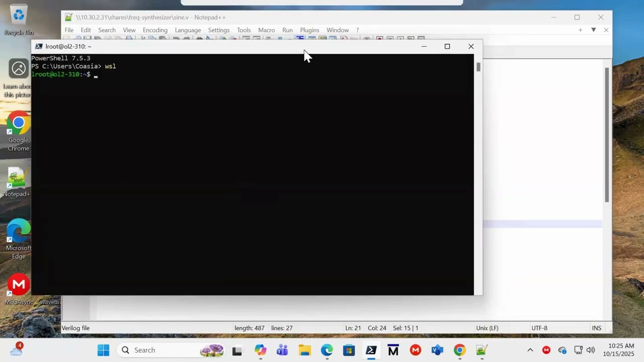Click the length: 487 status bar entry
This screenshot has width=644, height=362.
249,328
